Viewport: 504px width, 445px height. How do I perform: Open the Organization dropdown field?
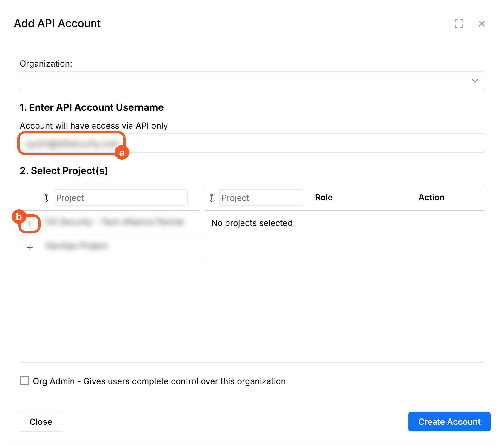(245, 81)
